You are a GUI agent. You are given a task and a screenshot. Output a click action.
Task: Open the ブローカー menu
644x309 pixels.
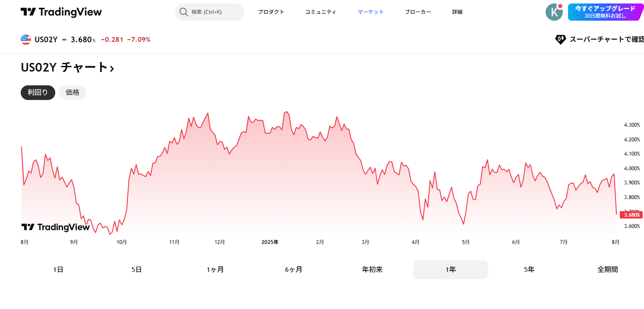[418, 12]
